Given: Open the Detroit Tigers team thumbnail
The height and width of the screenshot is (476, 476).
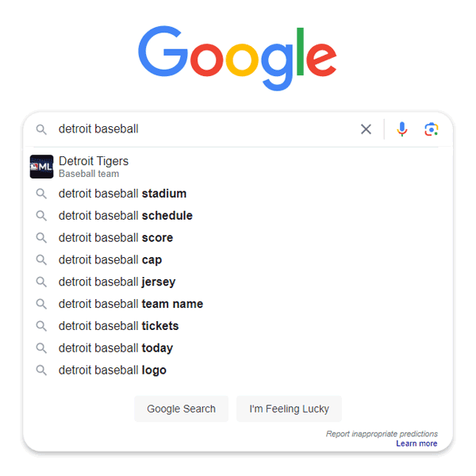Looking at the screenshot, I should [x=41, y=167].
